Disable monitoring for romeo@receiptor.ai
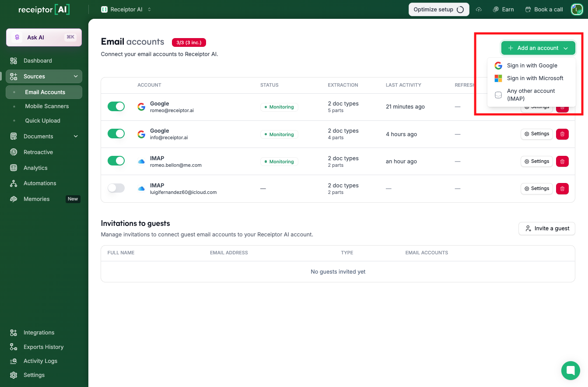588x387 pixels. click(x=116, y=107)
